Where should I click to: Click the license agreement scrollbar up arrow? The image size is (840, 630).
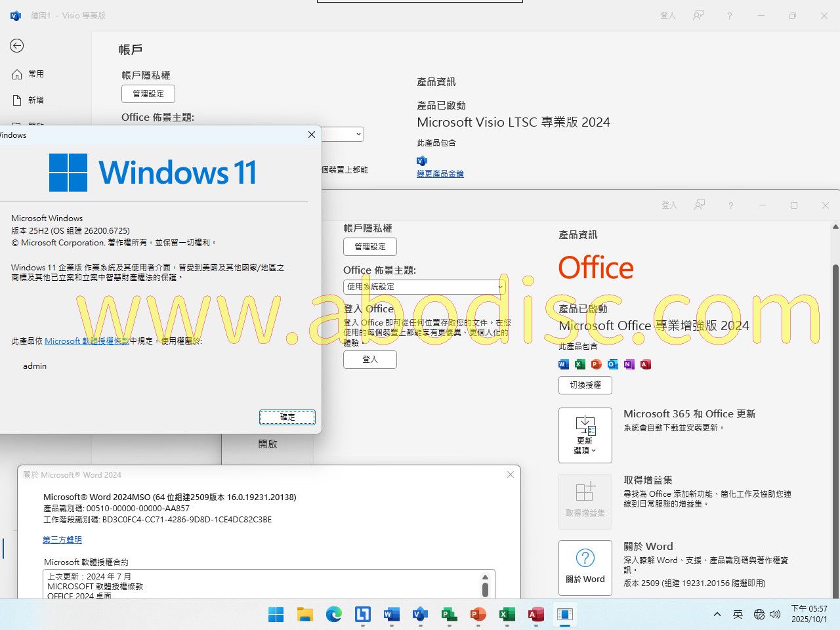tap(485, 577)
